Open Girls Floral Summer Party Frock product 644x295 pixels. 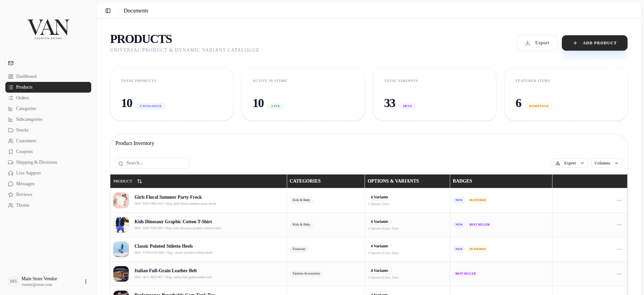point(168,197)
